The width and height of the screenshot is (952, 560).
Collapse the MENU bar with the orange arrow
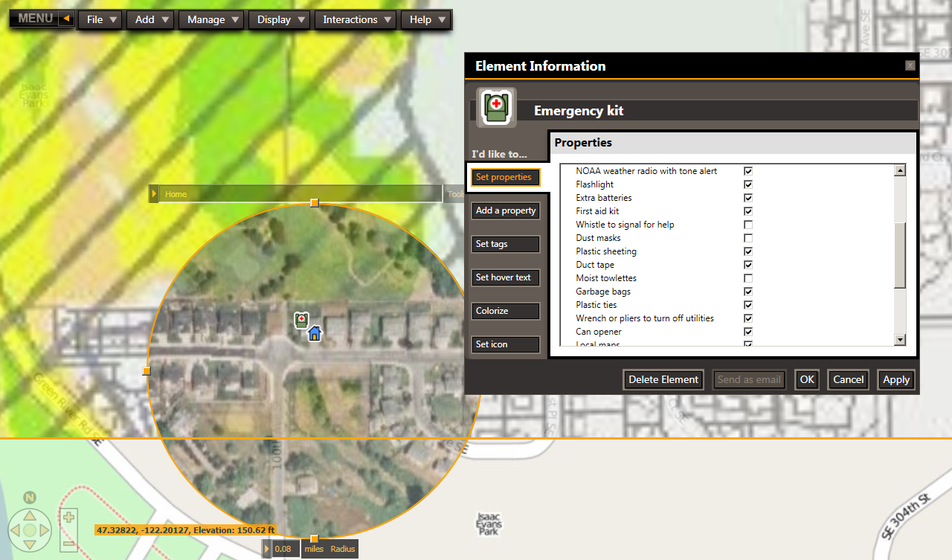(66, 19)
